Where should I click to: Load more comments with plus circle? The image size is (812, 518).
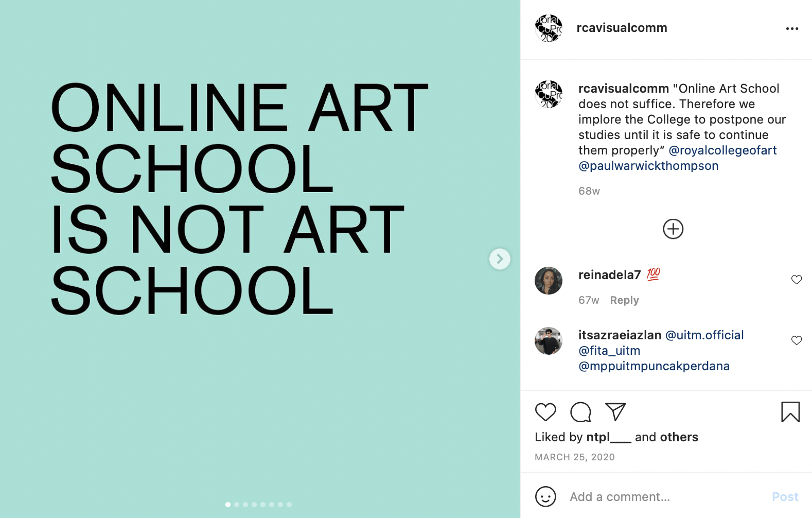coord(673,229)
